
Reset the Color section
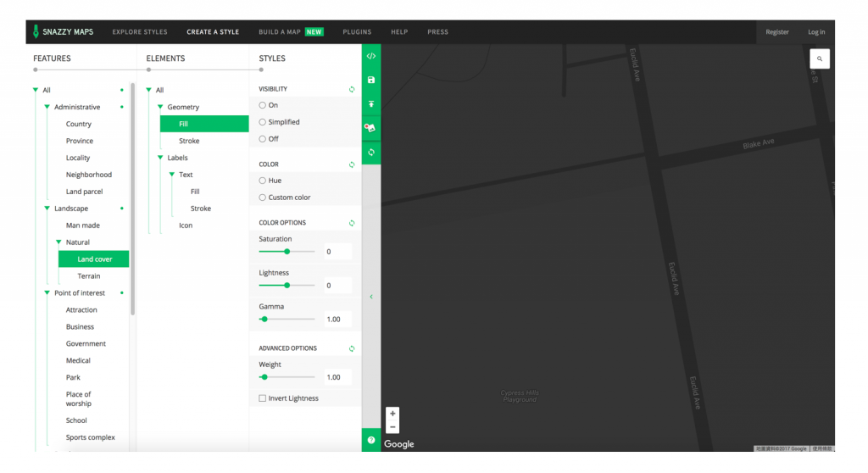352,164
